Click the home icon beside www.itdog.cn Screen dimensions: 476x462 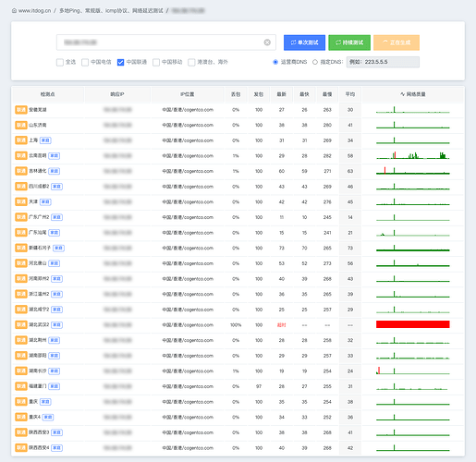coord(14,11)
